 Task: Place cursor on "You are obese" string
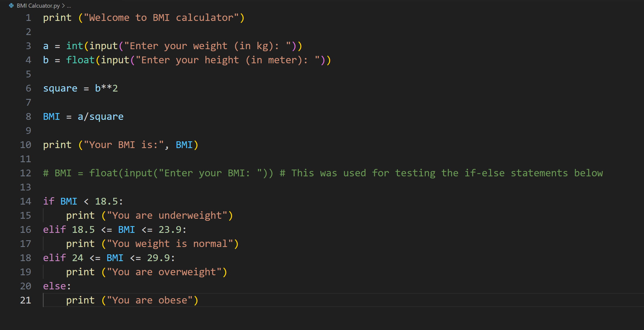[149, 300]
